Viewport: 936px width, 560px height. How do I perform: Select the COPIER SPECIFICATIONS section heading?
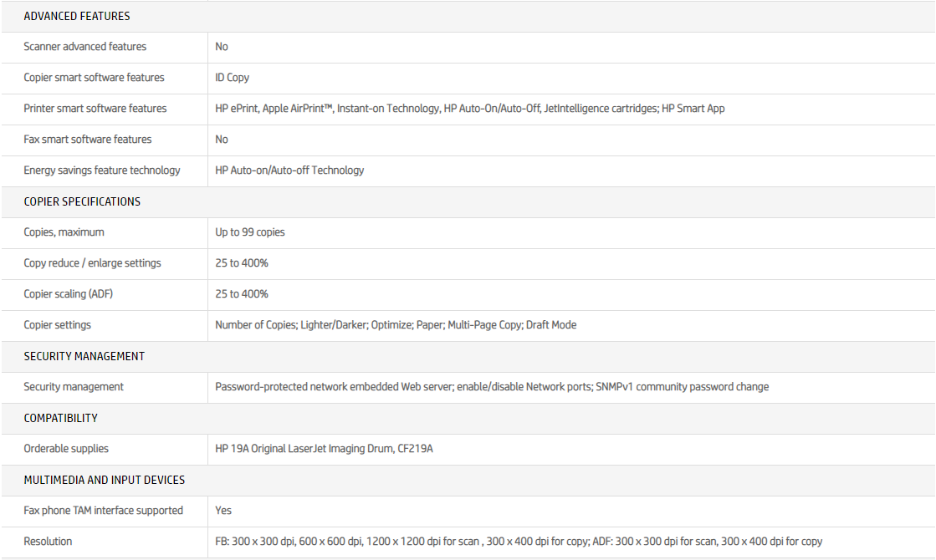(x=82, y=201)
